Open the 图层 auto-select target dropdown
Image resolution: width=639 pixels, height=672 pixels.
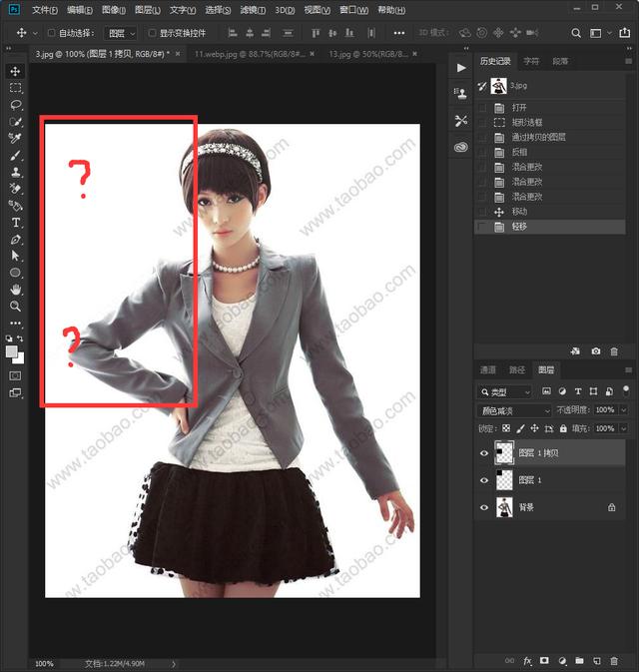[121, 33]
